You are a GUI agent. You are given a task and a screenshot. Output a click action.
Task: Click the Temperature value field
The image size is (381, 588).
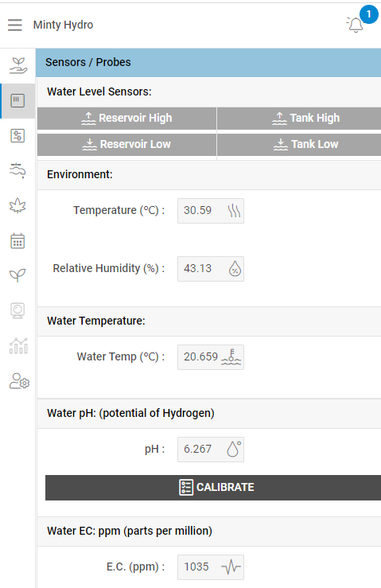coord(211,211)
